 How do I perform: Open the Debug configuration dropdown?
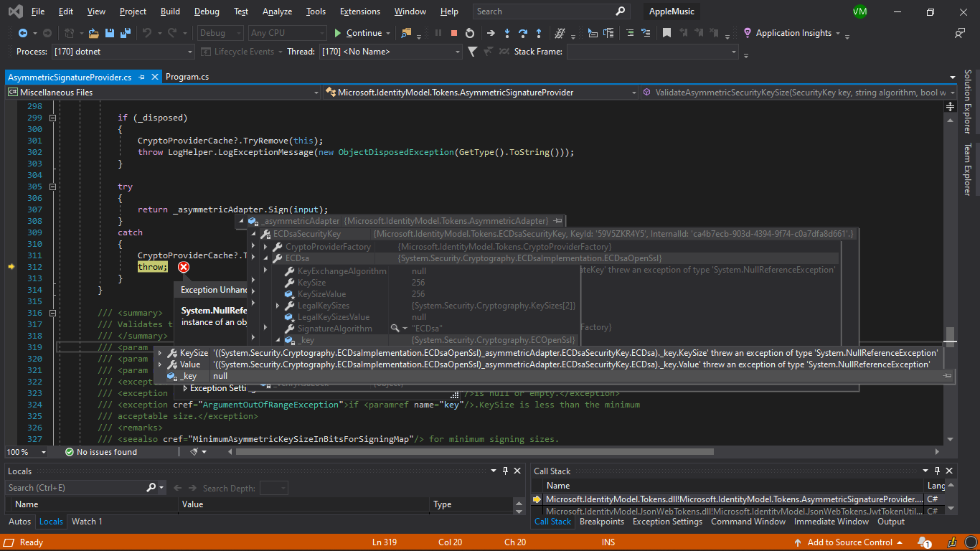pos(220,32)
